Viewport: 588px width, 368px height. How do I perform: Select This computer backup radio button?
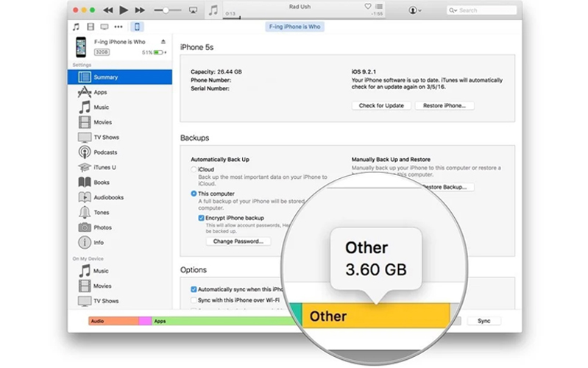[x=194, y=194]
